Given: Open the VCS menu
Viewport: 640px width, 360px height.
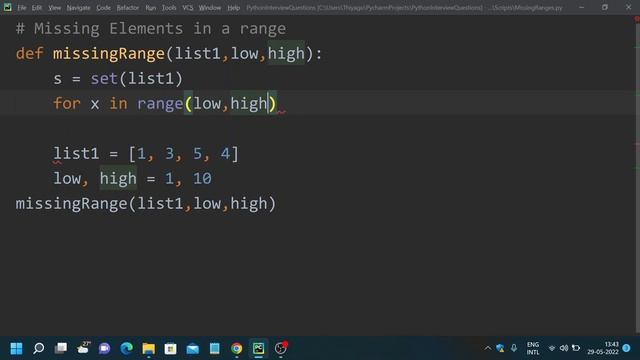Looking at the screenshot, I should click(x=188, y=8).
